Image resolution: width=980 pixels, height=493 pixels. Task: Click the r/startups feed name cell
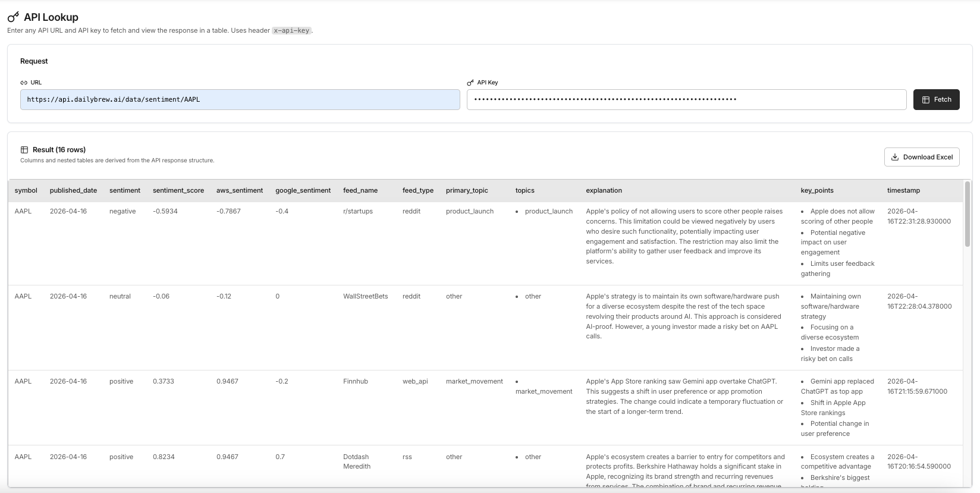358,211
